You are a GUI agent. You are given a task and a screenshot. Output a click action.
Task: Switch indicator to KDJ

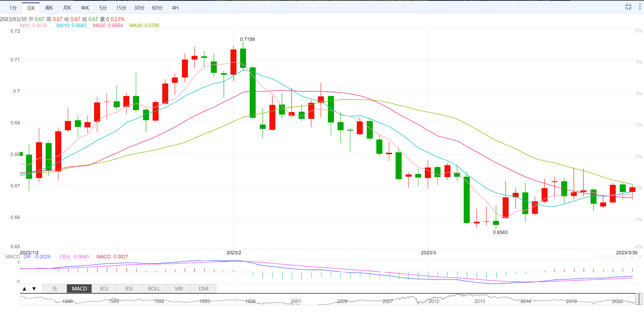[104, 288]
